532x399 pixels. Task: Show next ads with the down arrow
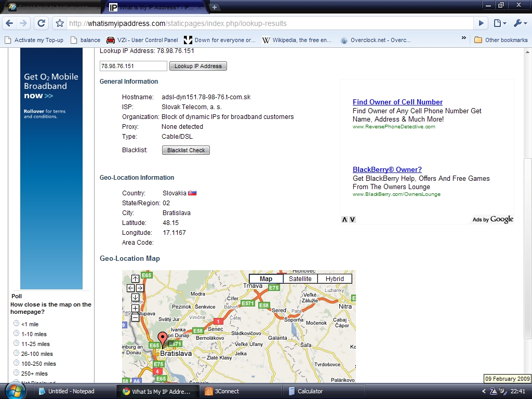coord(353,220)
